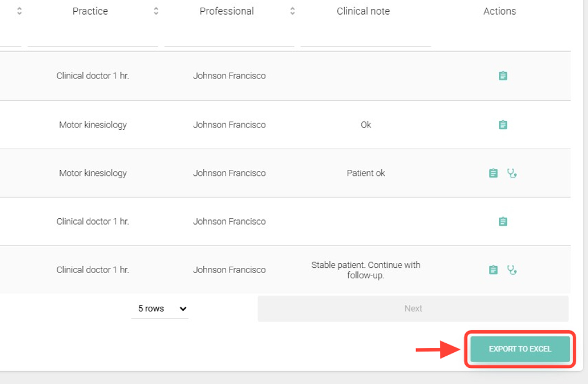
Task: Click clipboard icon for the 'Ok' note row
Action: [502, 125]
